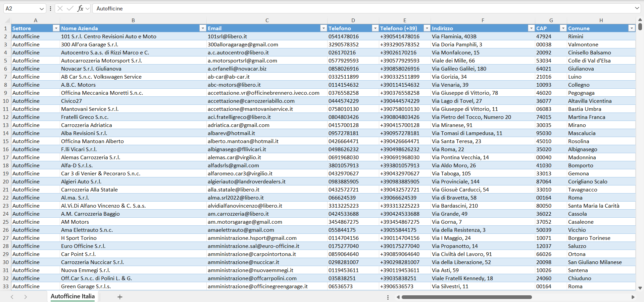Viewport: 644px width, 302px height.
Task: Click cell accettazione@mantovaniservice.it
Action: click(267, 109)
